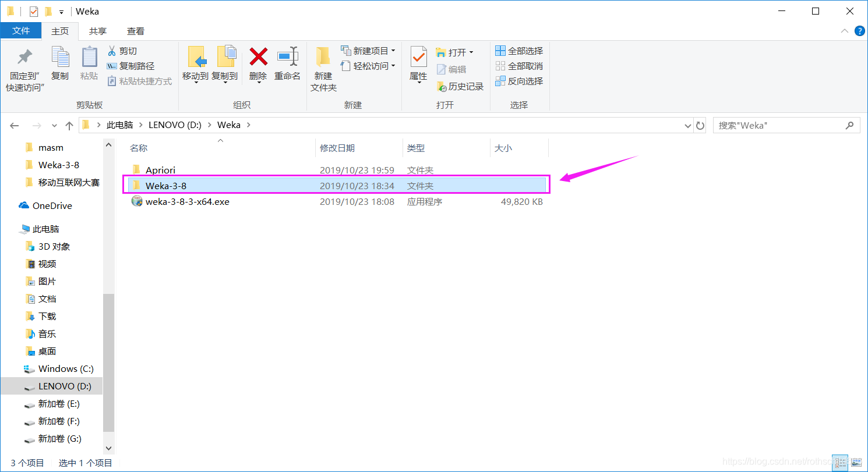Click the Refresh button beside the address bar

[700, 125]
